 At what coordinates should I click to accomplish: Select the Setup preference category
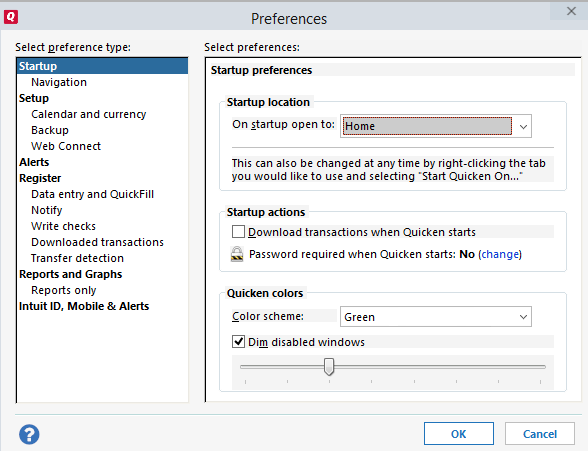pos(34,98)
